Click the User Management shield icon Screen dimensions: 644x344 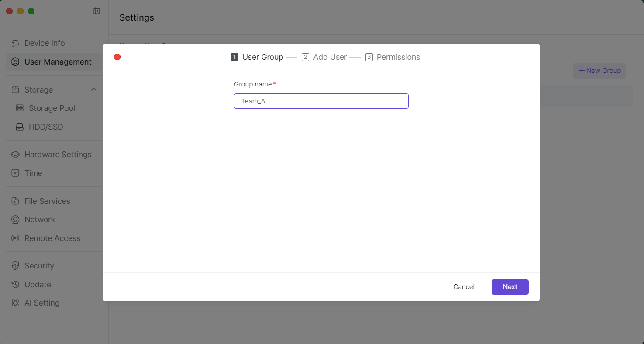[x=15, y=62]
